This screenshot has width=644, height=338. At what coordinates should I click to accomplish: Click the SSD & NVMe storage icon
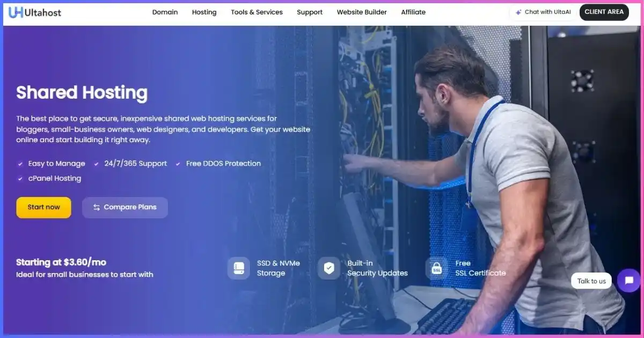coord(239,268)
